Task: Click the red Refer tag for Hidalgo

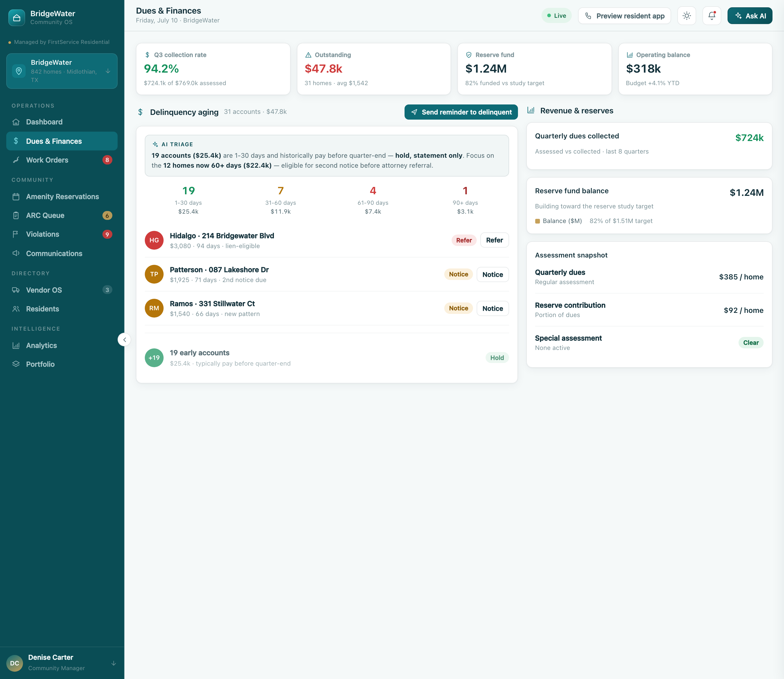Action: click(x=464, y=240)
